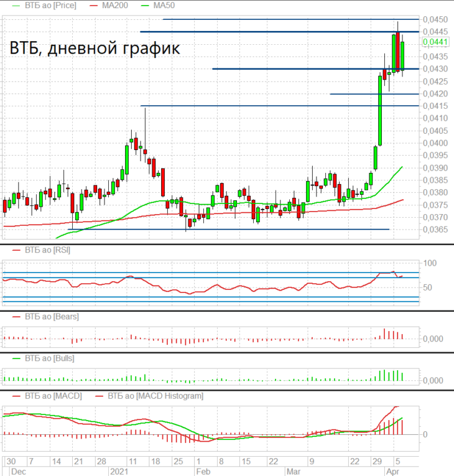Click the 0,0420 price axis label

(435, 94)
